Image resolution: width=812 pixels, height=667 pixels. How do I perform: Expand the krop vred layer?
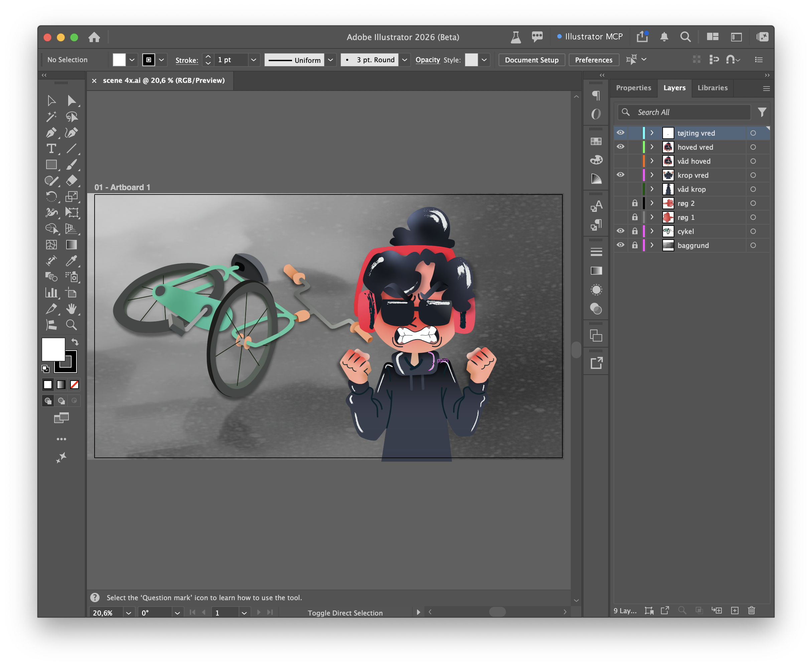(652, 175)
